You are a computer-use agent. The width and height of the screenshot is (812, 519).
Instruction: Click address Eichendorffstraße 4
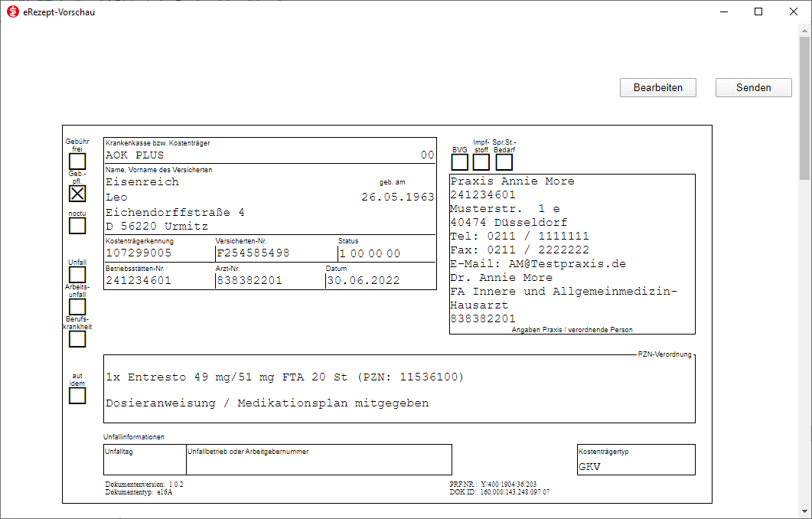[x=175, y=212]
